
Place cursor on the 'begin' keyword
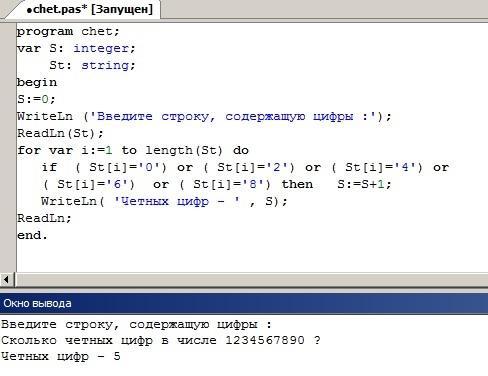coord(37,82)
